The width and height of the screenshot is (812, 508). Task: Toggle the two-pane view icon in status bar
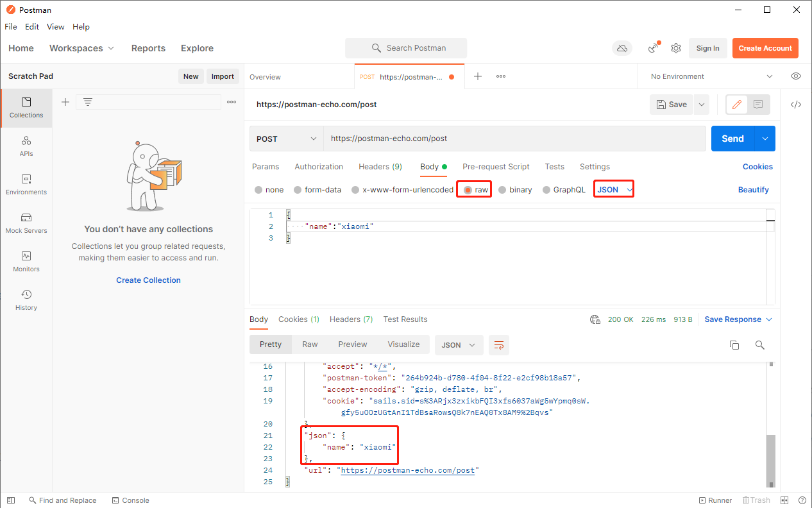click(784, 500)
